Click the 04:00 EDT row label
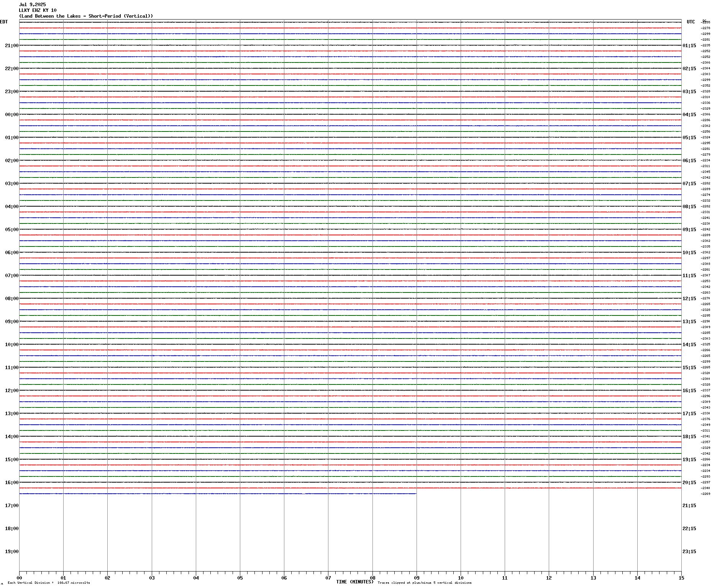This screenshot has width=712, height=588. (x=11, y=207)
